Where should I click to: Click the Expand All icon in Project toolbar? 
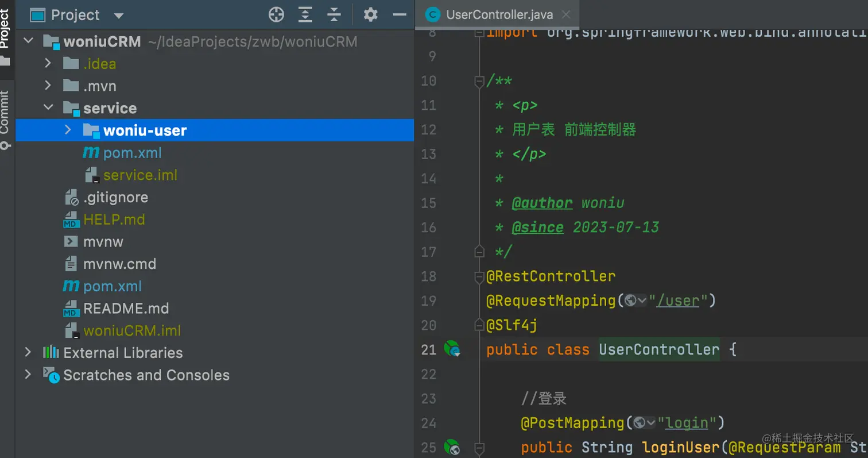point(305,15)
